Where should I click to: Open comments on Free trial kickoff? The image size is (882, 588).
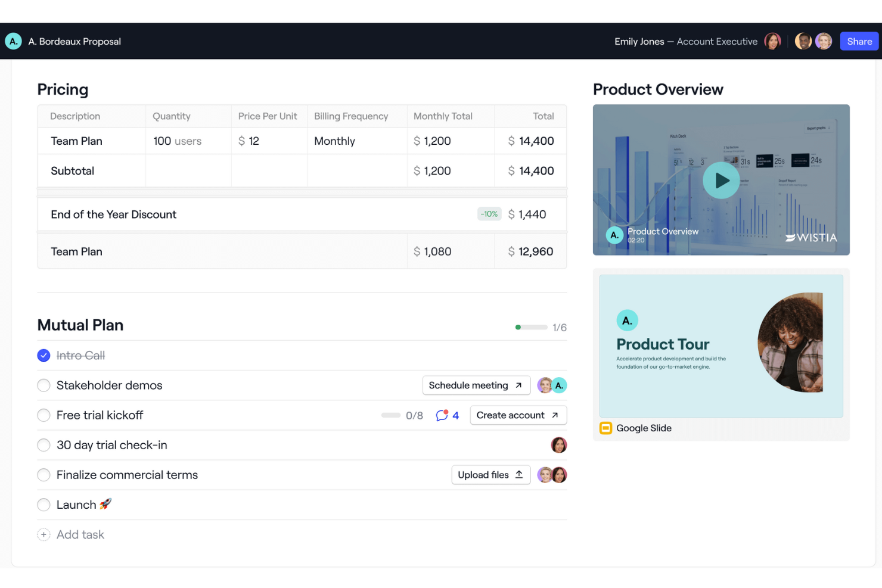[442, 415]
